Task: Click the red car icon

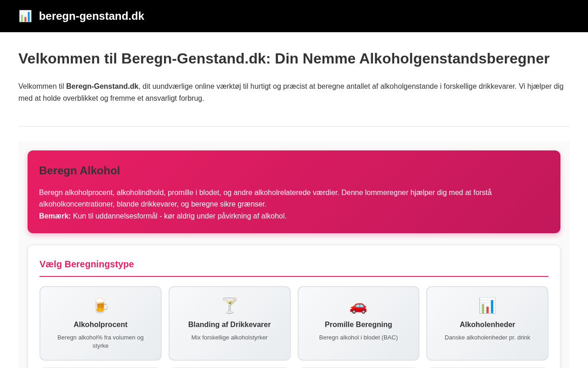Action: click(358, 305)
